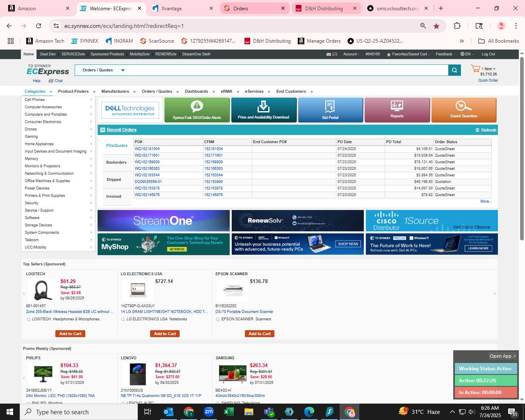Expand the Dashboards menu
This screenshot has height=420, width=525.
(x=199, y=91)
